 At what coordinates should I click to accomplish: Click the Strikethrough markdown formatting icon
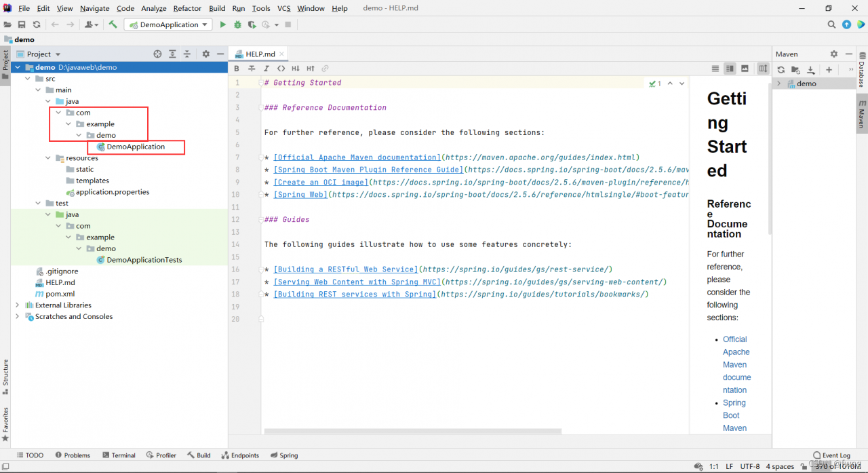tap(252, 69)
